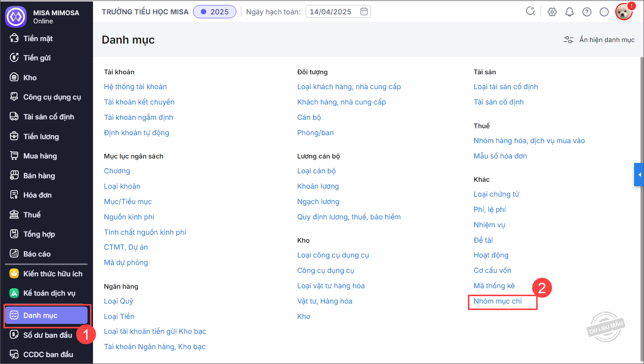Open Khách hàng, nhà cung cấp link
644x364 pixels.
(341, 102)
